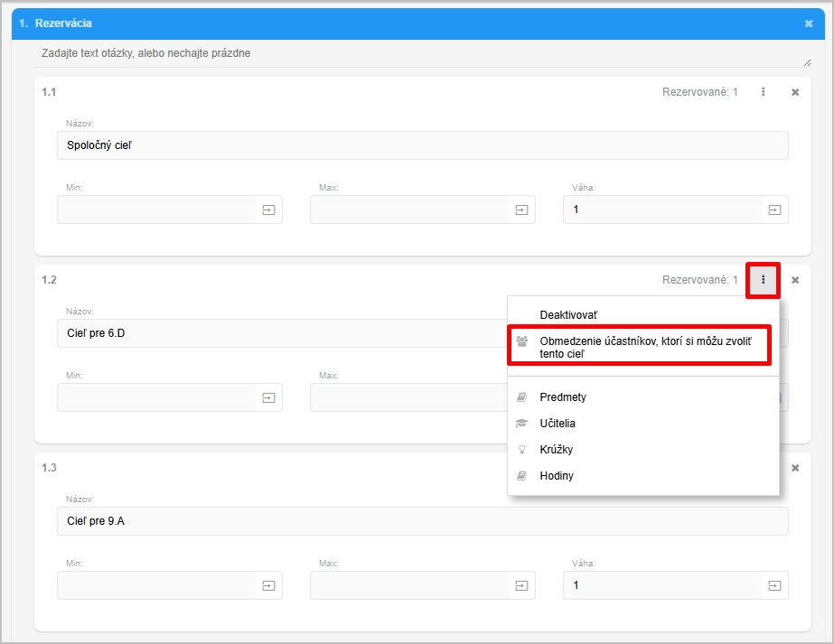
Task: Click arrow icon in 1.1 Váha field
Action: (x=774, y=210)
